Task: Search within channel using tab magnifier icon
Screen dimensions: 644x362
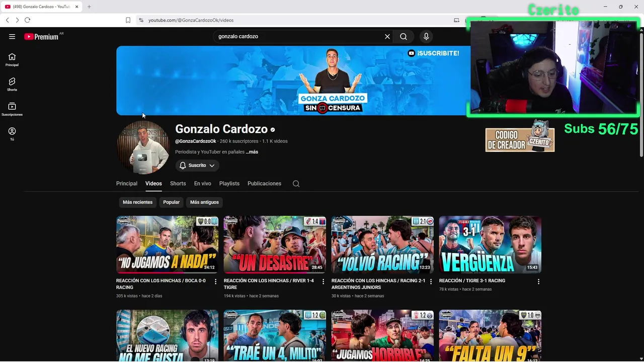Action: coord(296,184)
